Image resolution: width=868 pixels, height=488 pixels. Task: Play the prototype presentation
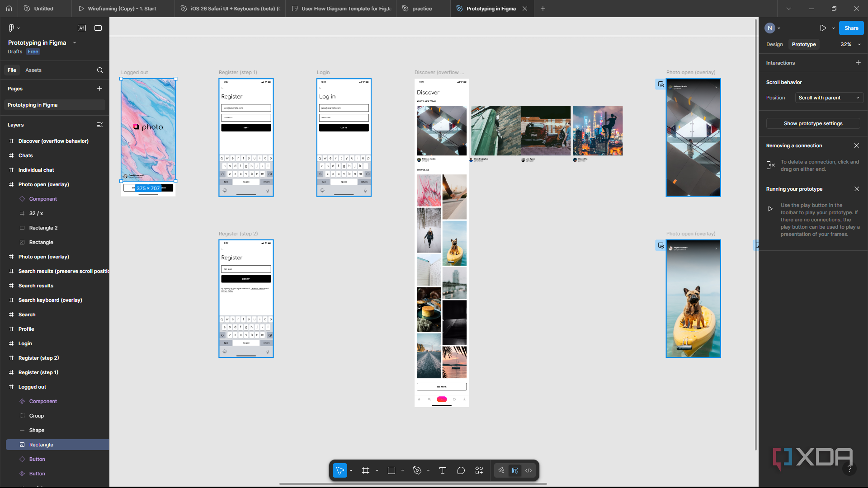click(x=823, y=28)
